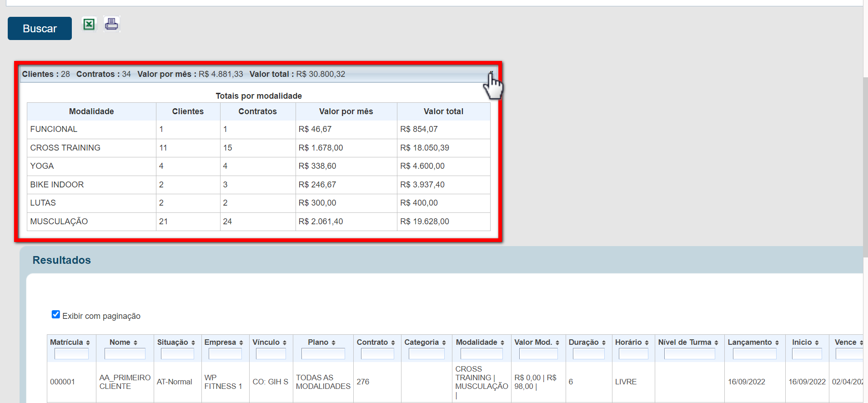Click the printer icon to print report
This screenshot has height=403, width=868.
[x=111, y=24]
